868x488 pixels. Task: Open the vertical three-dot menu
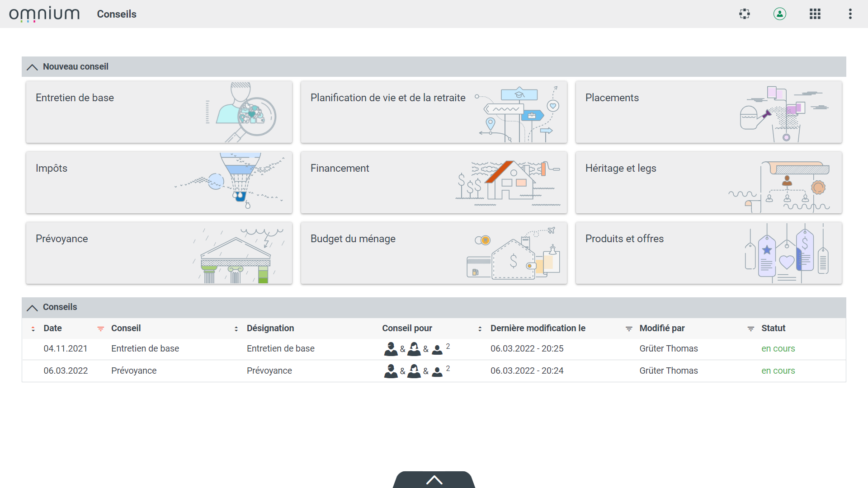click(x=850, y=14)
